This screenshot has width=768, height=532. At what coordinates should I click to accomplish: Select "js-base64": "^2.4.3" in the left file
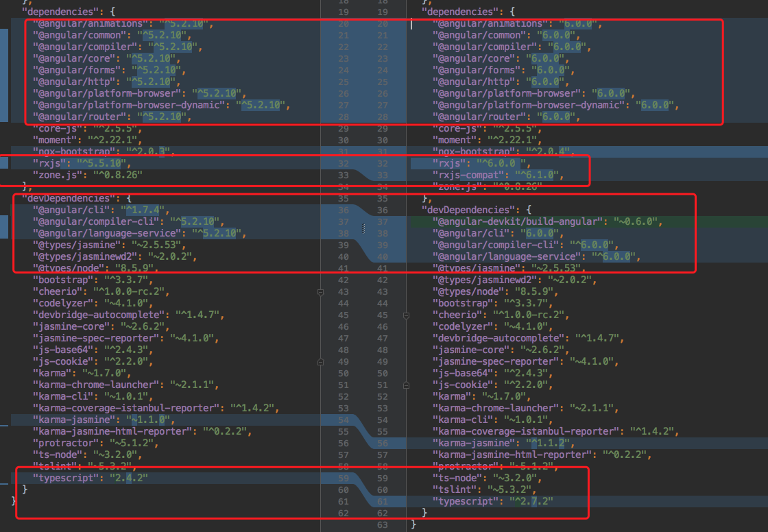coord(93,350)
